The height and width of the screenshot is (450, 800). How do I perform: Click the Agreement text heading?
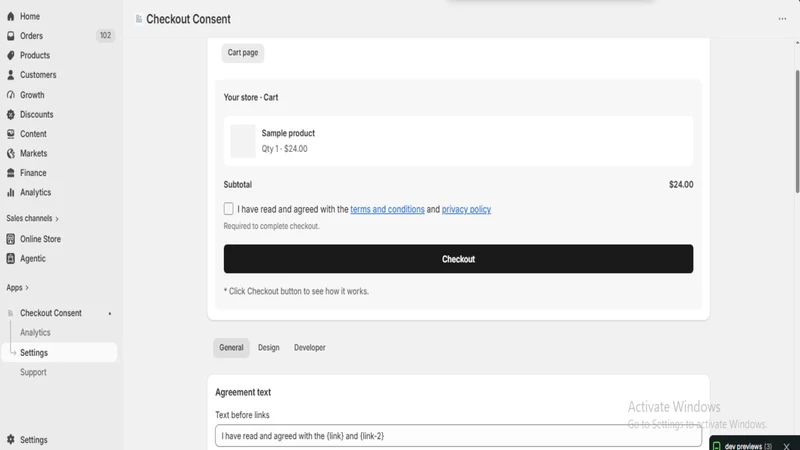pyautogui.click(x=243, y=392)
